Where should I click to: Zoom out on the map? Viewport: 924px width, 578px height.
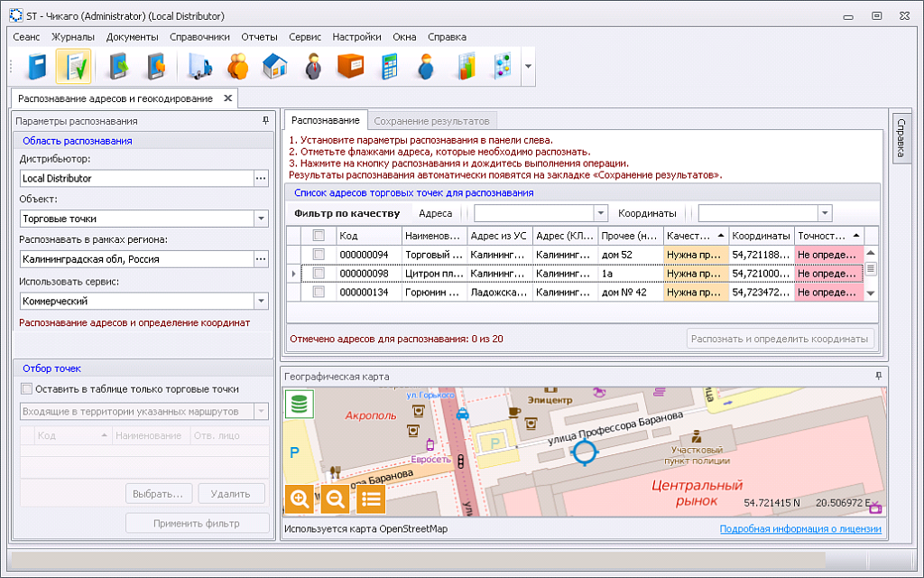[335, 499]
